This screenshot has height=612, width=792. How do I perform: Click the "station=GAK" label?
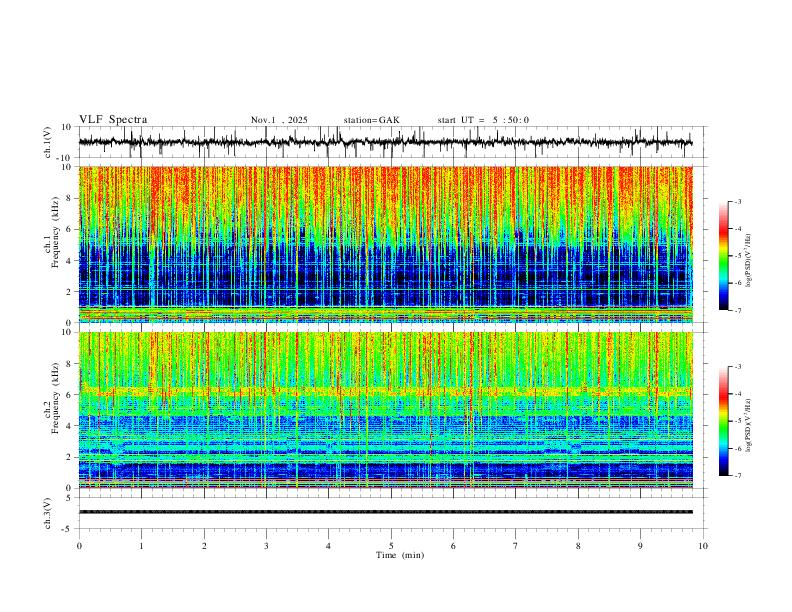coord(371,120)
